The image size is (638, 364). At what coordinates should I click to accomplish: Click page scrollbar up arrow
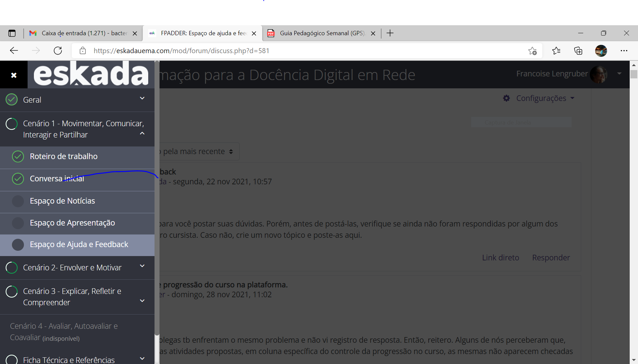(634, 65)
